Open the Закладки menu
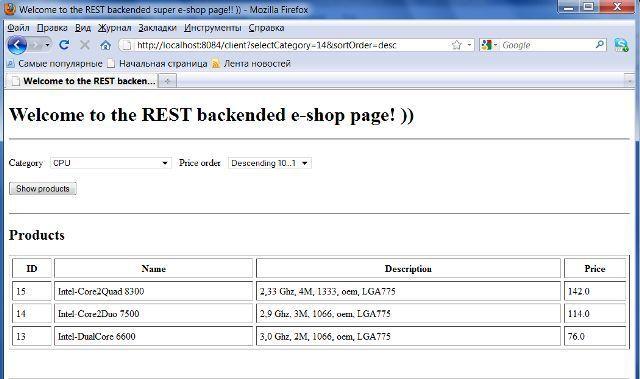 (157, 28)
